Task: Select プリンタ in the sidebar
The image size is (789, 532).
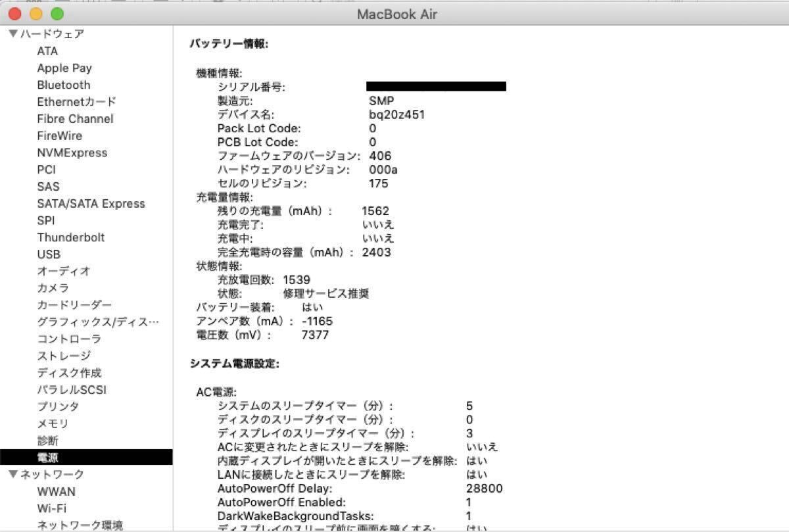Action: [58, 406]
